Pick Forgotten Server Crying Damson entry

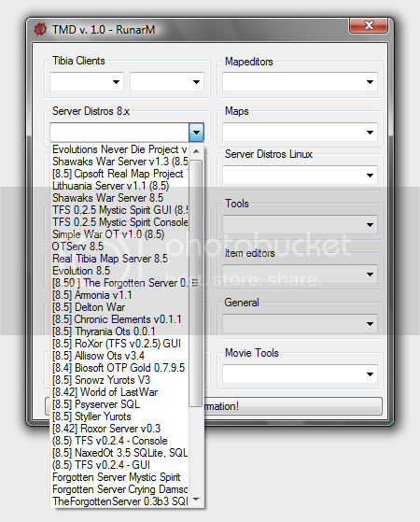click(x=119, y=489)
